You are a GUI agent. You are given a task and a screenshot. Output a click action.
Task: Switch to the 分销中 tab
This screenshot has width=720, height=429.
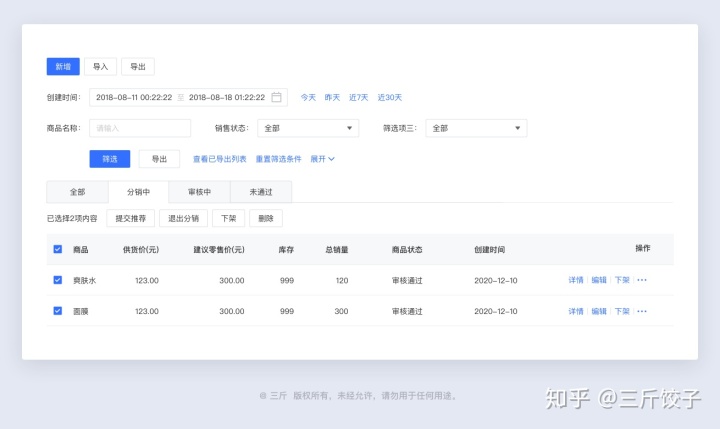pos(139,192)
